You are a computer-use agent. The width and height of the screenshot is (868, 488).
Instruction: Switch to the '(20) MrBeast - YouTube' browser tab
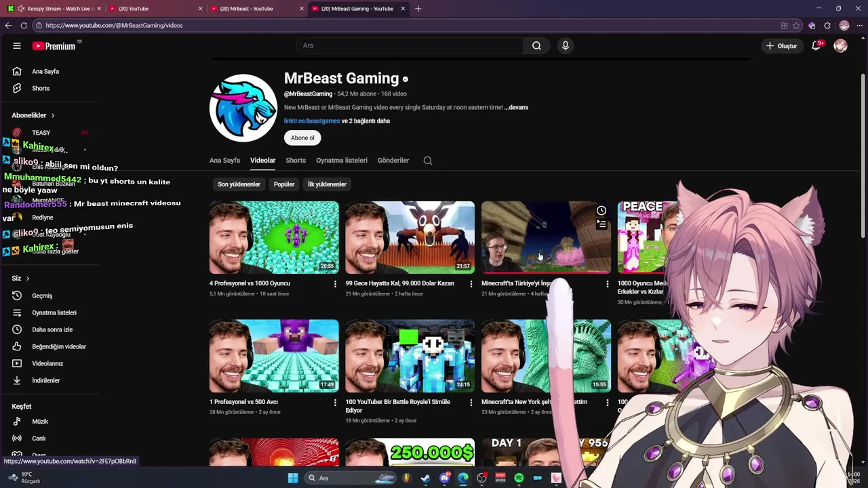(256, 9)
